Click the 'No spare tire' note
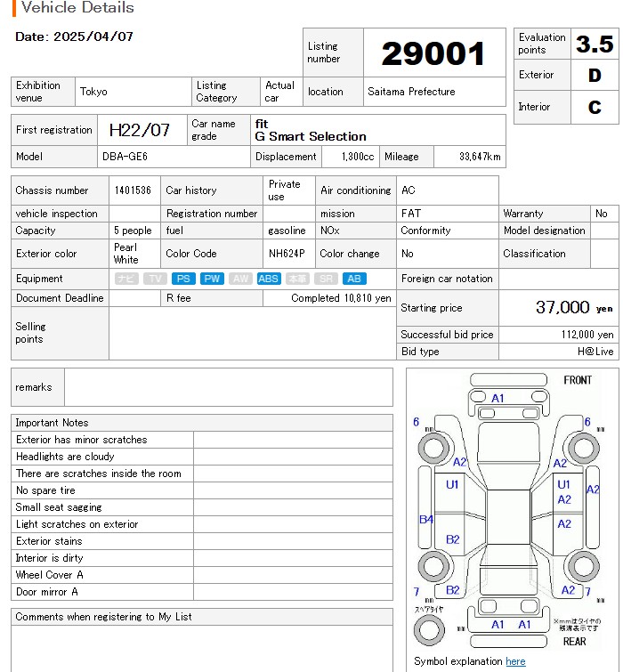This screenshot has width=623, height=672. click(x=45, y=490)
